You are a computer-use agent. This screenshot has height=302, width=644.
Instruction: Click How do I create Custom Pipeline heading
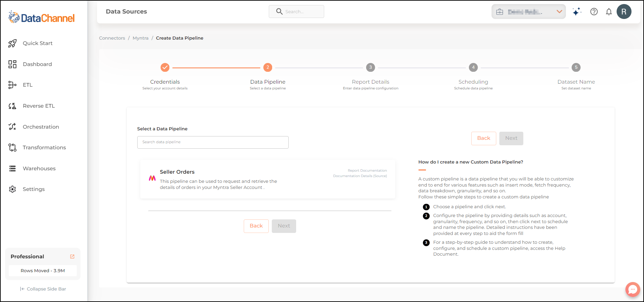point(471,162)
